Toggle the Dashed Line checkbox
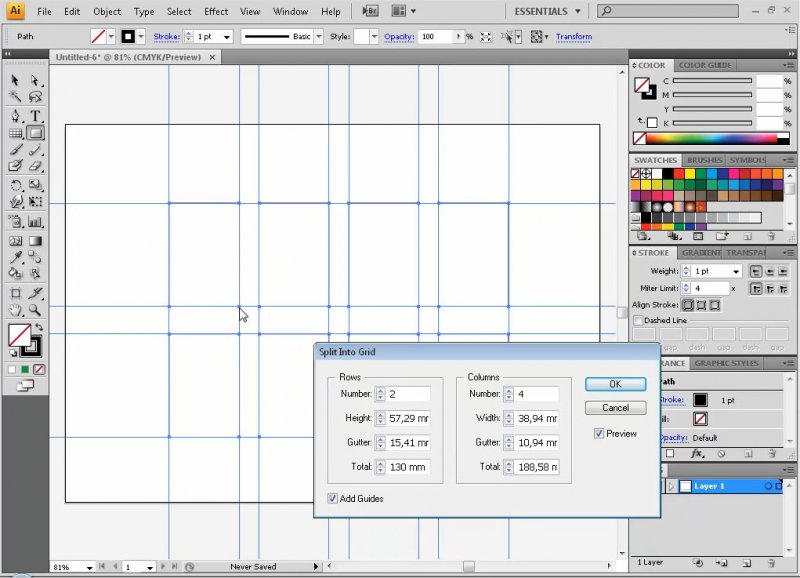 (x=637, y=321)
